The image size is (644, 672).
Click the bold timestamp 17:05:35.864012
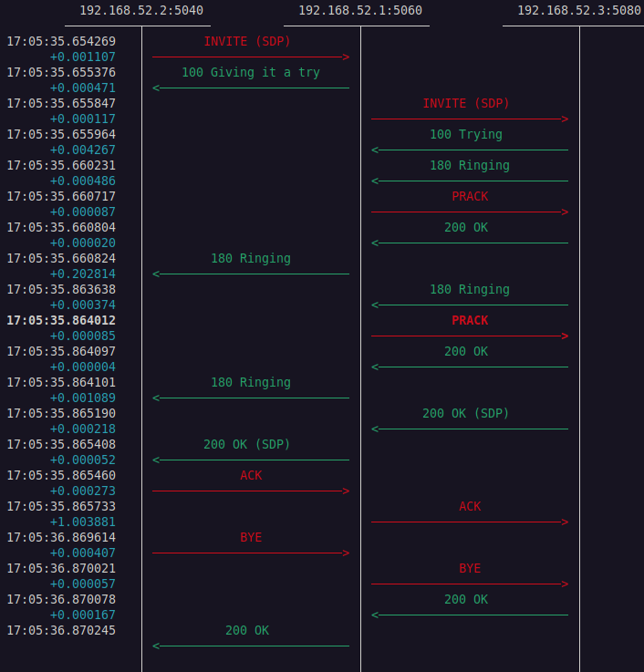61,321
